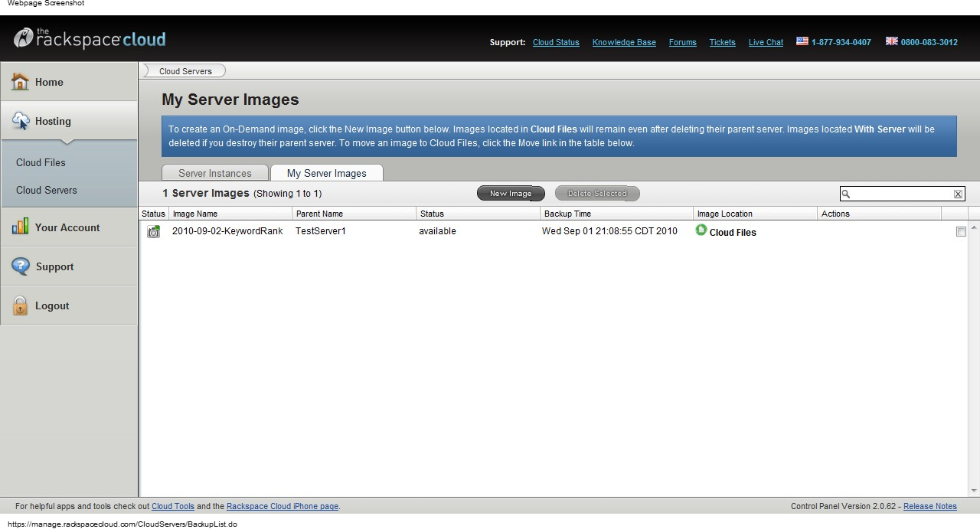The image size is (980, 529).
Task: Click the 0800-083-3012 phone number
Action: (x=929, y=42)
